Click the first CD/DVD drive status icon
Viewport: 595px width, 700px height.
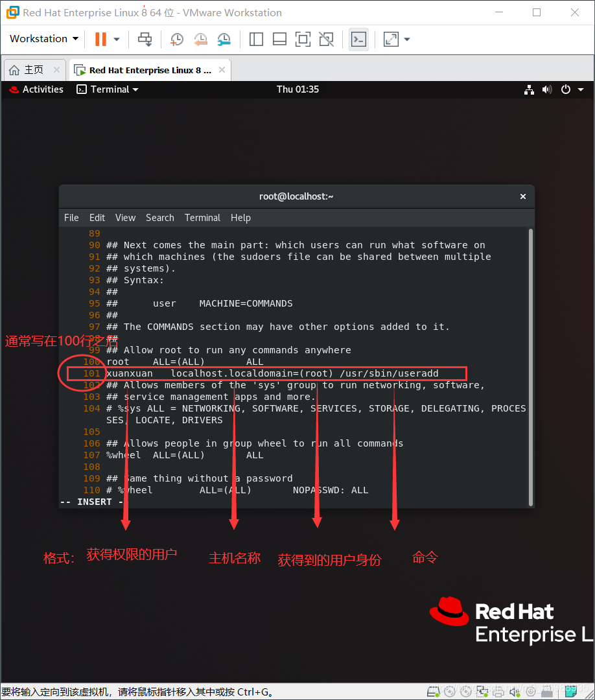click(449, 692)
